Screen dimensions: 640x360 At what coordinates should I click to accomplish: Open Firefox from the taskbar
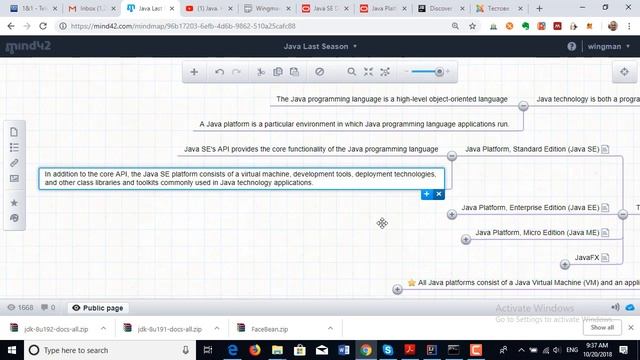click(x=255, y=350)
